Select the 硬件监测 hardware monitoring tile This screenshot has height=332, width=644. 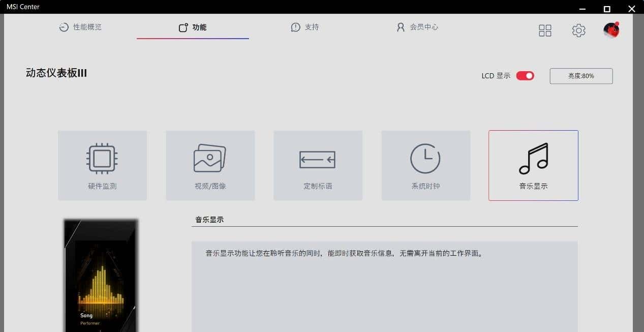(x=102, y=165)
